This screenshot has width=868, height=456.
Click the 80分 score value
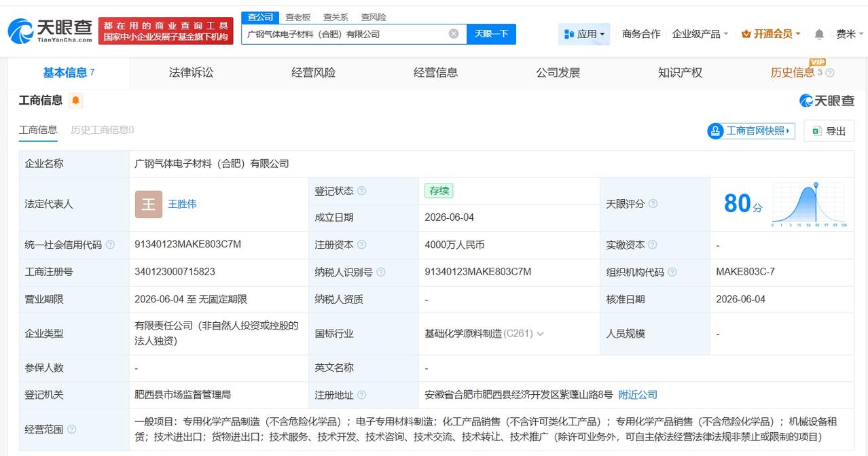[x=743, y=204]
